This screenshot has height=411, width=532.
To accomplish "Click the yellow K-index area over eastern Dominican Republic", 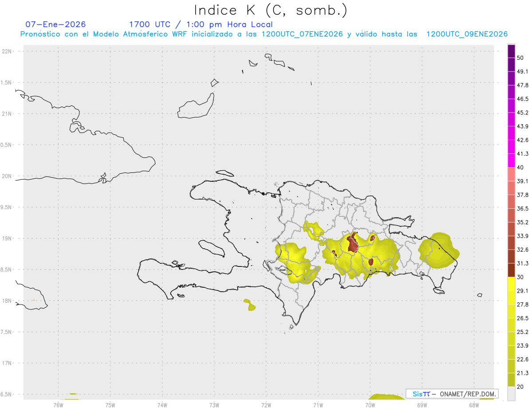I will (x=439, y=251).
